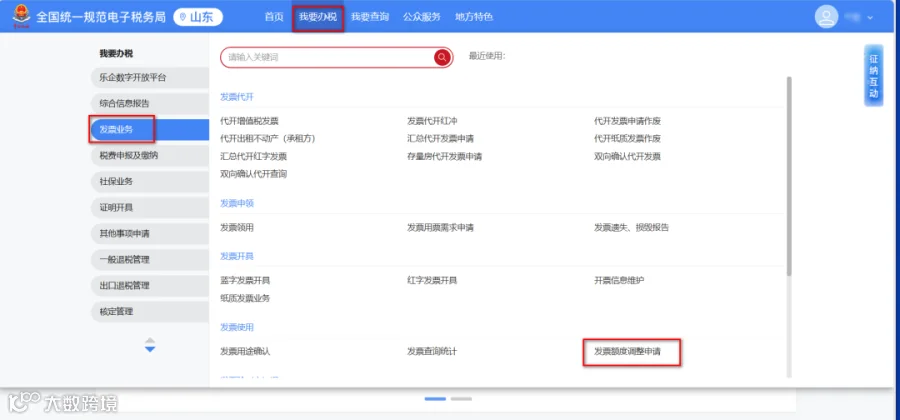Select 核定管理 in sidebar
Image resolution: width=900 pixels, height=420 pixels.
150,312
